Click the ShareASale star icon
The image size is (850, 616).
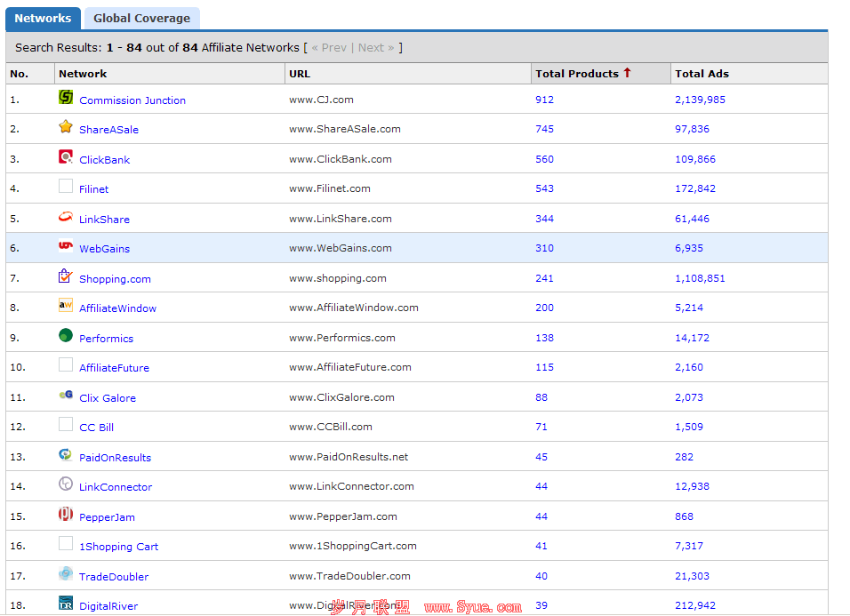coord(66,127)
